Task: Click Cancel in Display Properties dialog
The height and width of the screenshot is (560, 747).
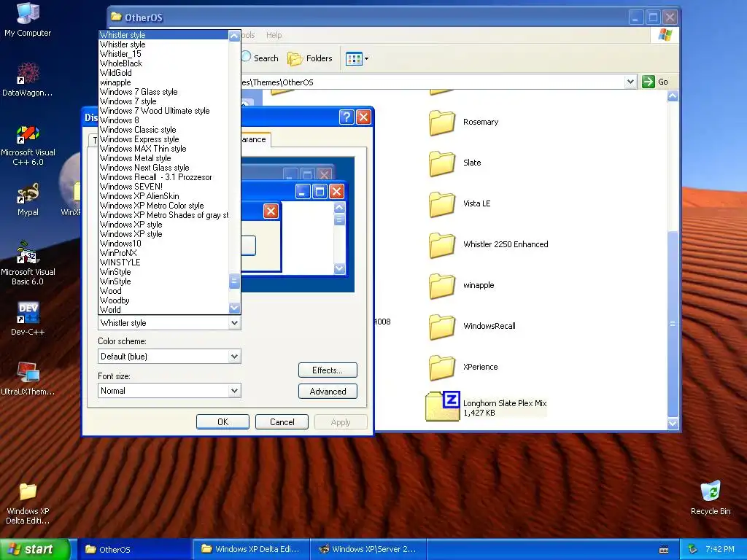Action: tap(282, 422)
